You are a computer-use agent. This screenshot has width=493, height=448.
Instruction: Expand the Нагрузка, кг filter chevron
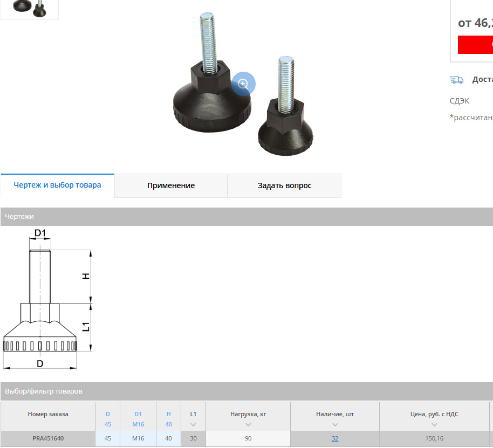coord(248,424)
